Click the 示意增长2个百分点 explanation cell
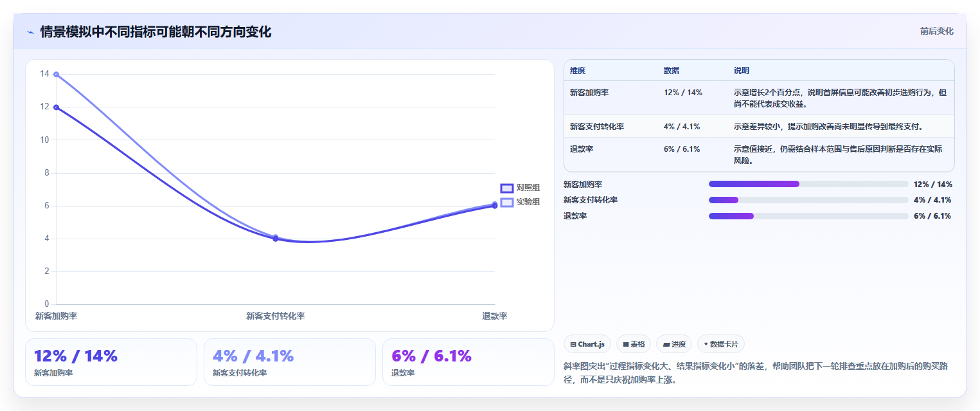The height and width of the screenshot is (411, 980). 840,98
